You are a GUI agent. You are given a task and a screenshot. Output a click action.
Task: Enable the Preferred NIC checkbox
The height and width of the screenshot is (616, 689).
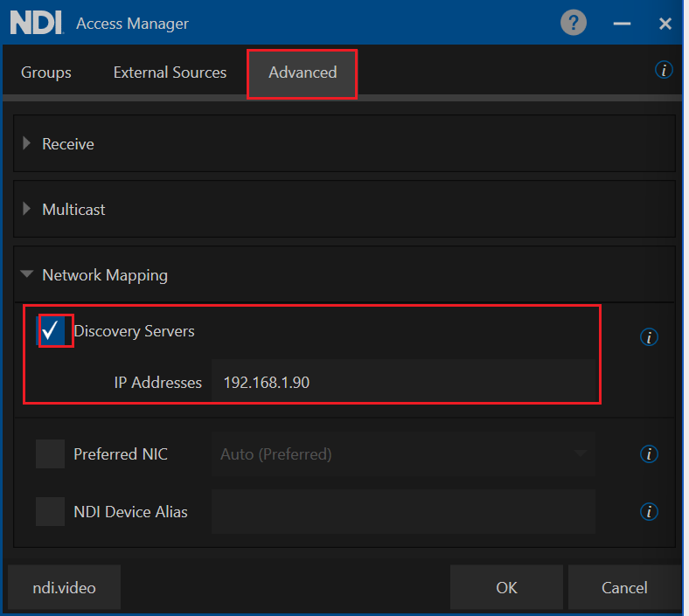tap(51, 454)
